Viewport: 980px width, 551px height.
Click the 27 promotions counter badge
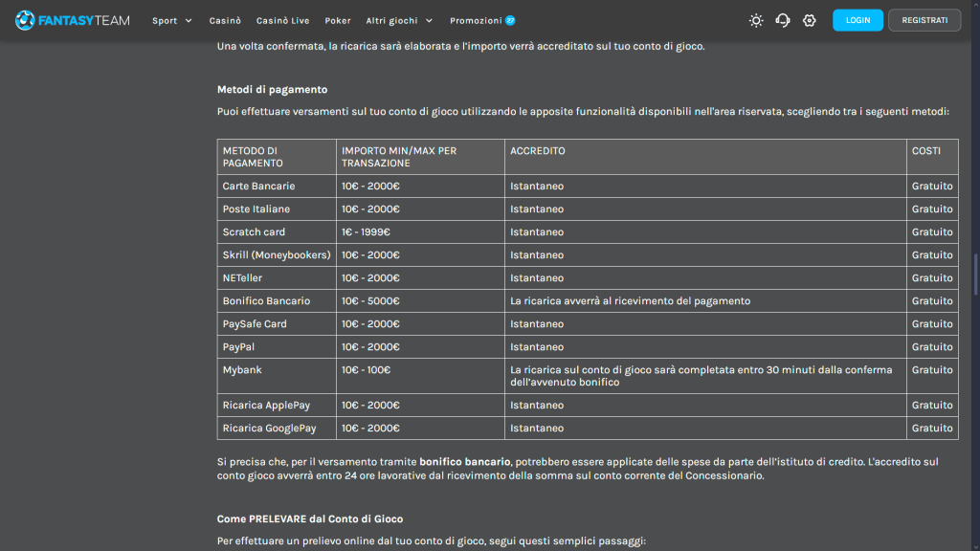click(512, 20)
